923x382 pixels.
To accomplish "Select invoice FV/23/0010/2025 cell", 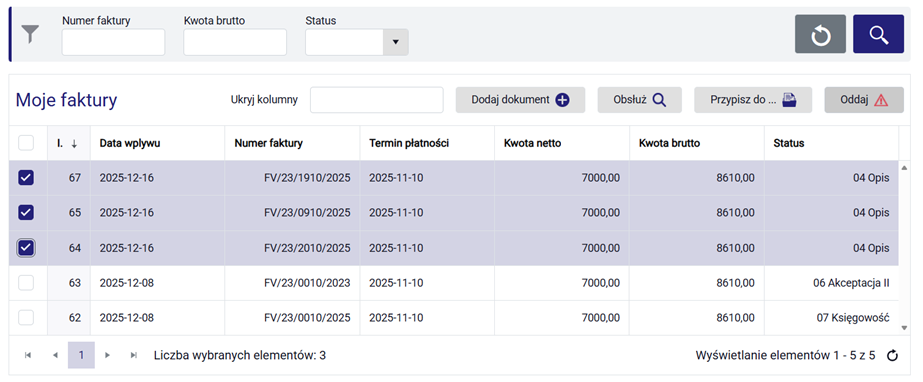I will pyautogui.click(x=292, y=318).
